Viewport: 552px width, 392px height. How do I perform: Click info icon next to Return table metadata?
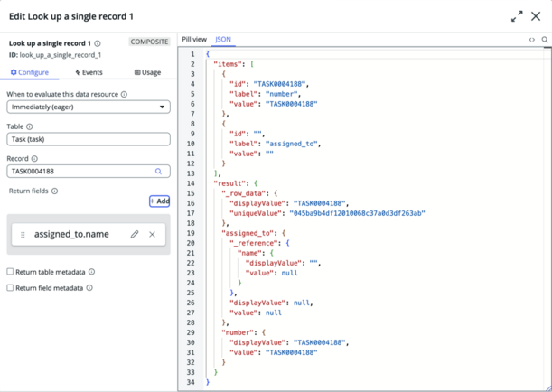(91, 272)
